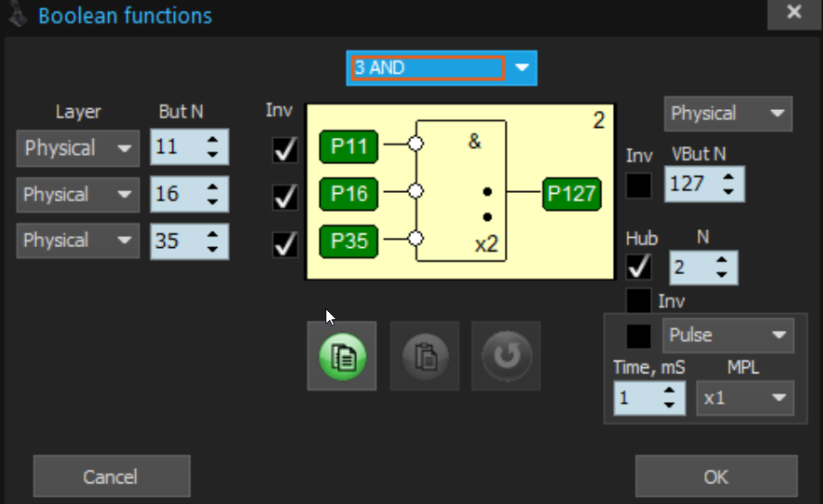Click the application icon in the title bar

coord(16,14)
